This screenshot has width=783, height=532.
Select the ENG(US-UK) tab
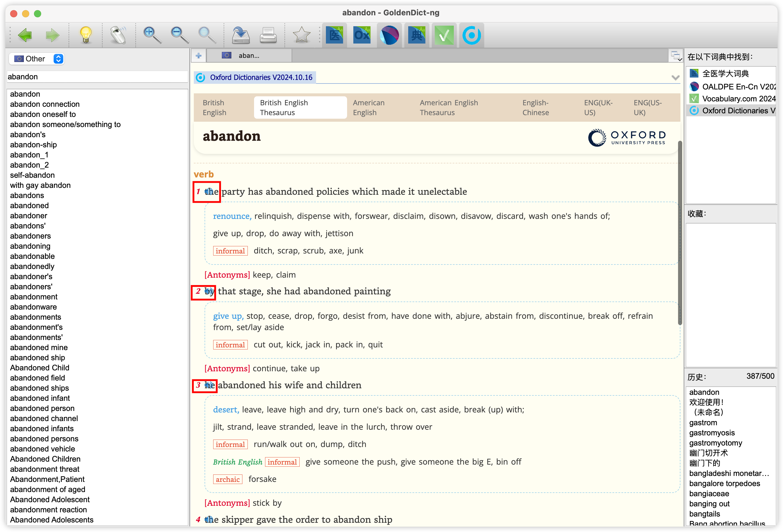coord(648,107)
